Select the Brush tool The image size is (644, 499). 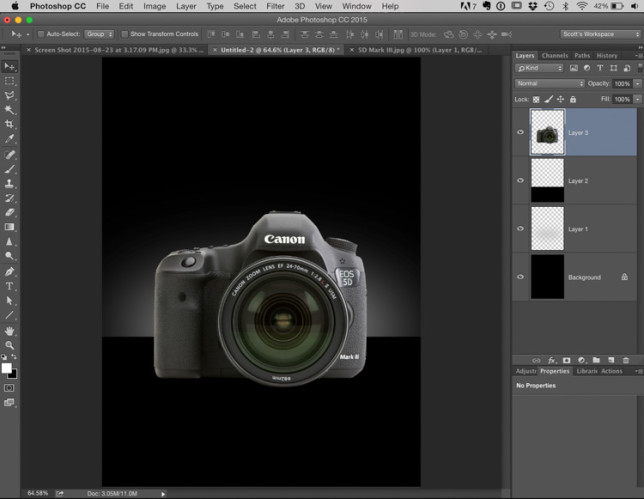(x=9, y=169)
